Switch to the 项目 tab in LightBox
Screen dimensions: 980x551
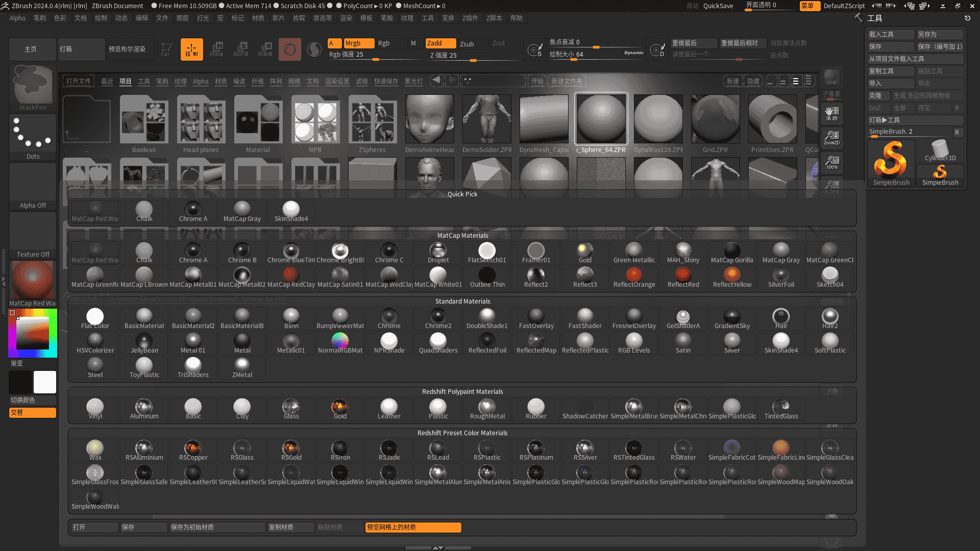[125, 81]
